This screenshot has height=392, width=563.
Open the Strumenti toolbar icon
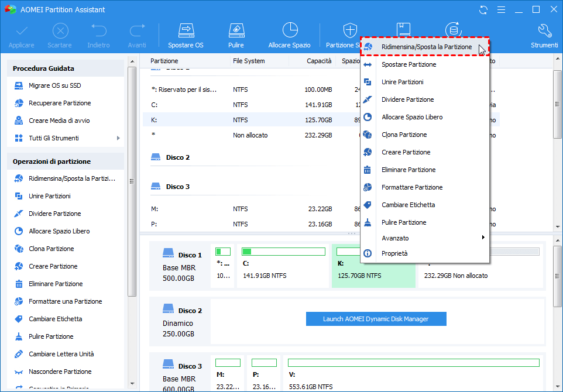pyautogui.click(x=545, y=31)
